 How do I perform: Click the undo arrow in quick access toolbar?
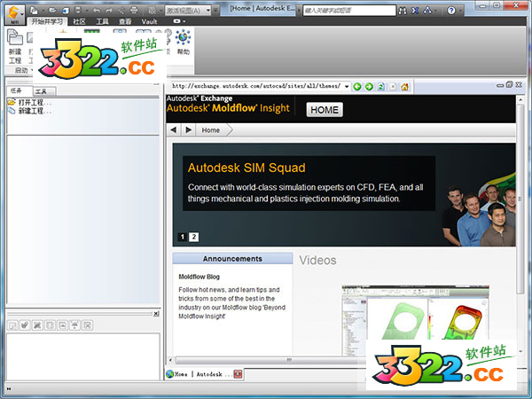[97, 11]
